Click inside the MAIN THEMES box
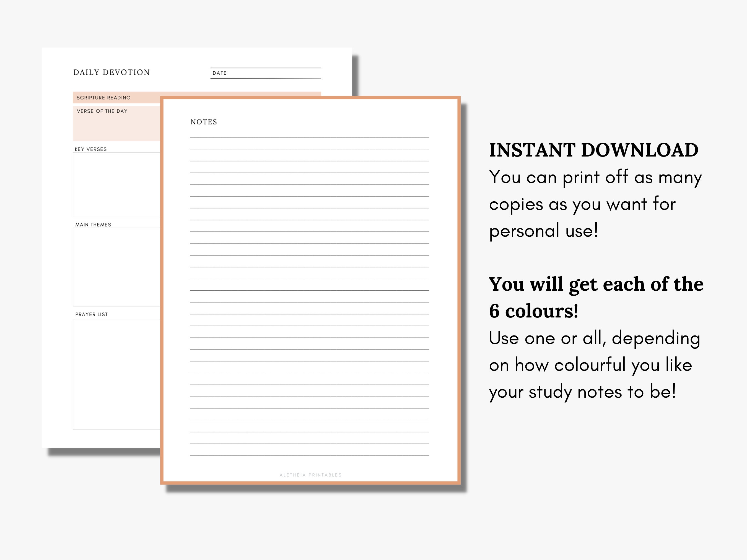The width and height of the screenshot is (747, 560). (115, 267)
